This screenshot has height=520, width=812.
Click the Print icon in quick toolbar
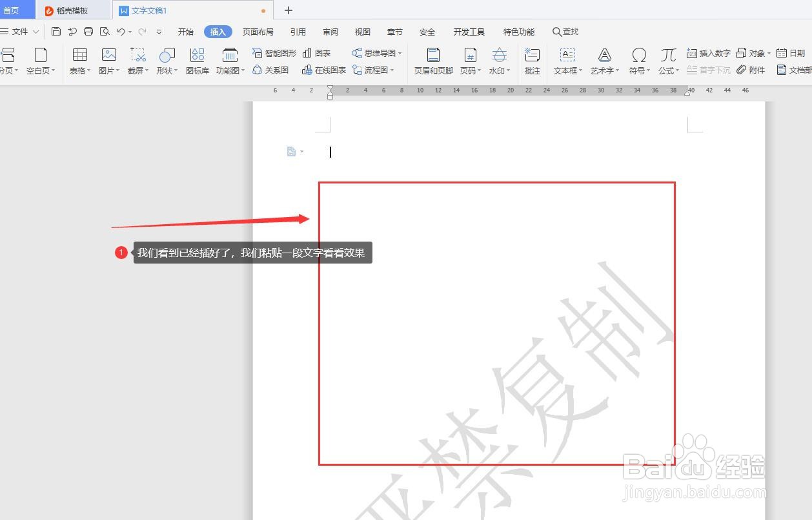(x=88, y=32)
